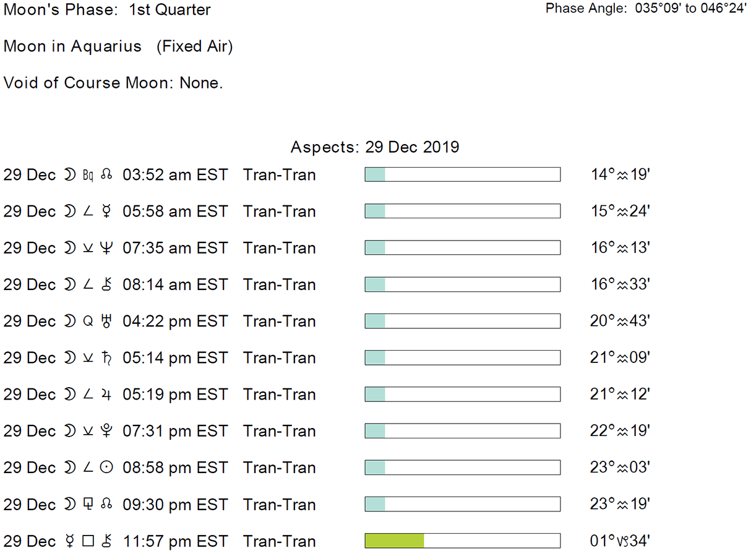
Task: Click the "Moon's Phase: 1st Quarter" text
Action: (107, 10)
